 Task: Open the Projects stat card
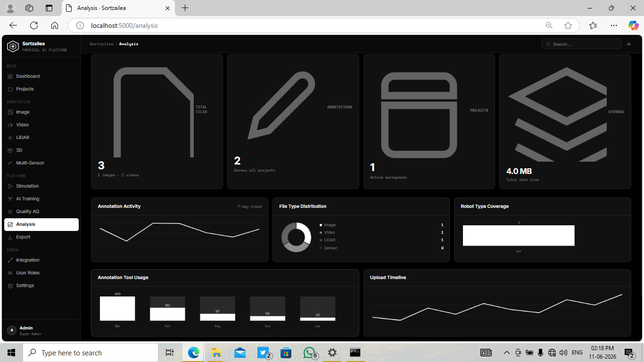tap(429, 122)
